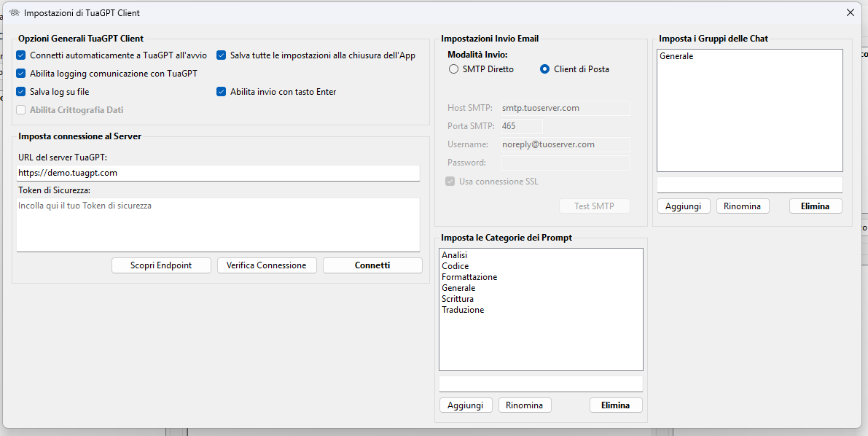Toggle Connetti automaticamente a TuaGPT all'avvio checkbox
The width and height of the screenshot is (868, 436).
[x=21, y=55]
